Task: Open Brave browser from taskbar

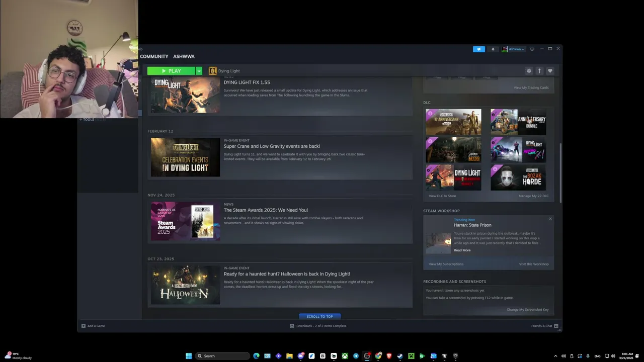Action: pyautogui.click(x=389, y=356)
